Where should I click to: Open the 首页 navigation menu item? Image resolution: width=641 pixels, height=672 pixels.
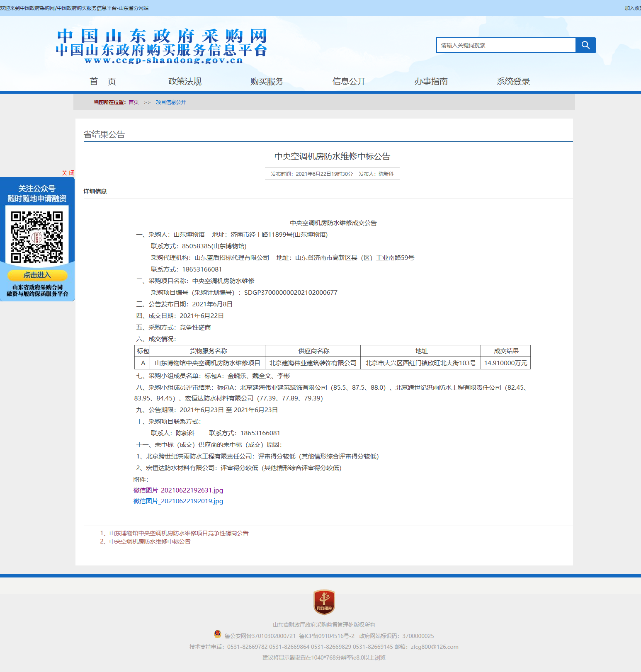click(x=103, y=81)
